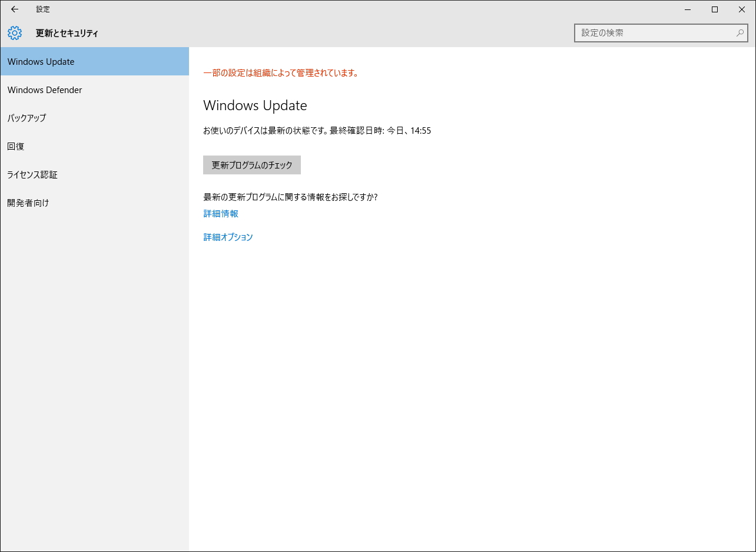
Task: Click the magnifier icon in the search box
Action: point(740,33)
